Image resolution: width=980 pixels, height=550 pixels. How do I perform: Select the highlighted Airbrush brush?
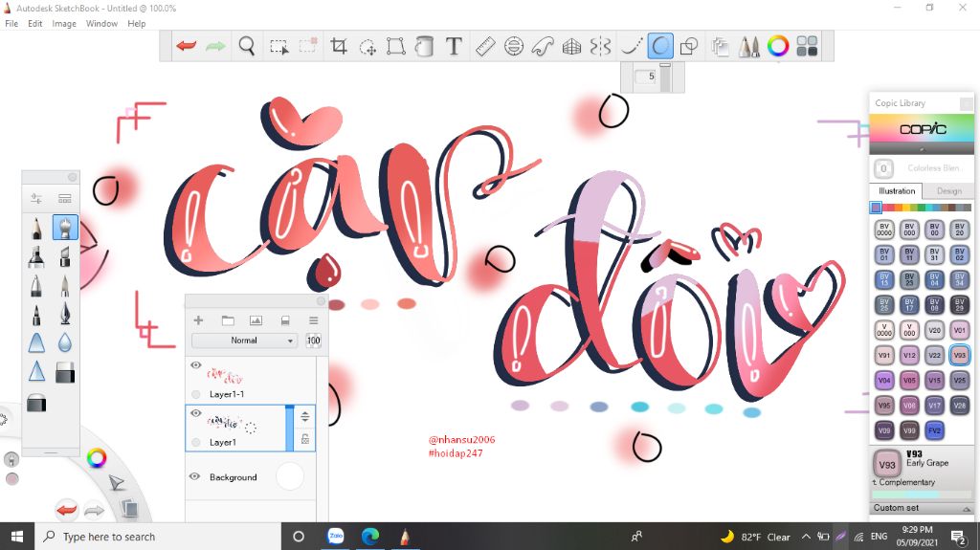click(x=65, y=228)
